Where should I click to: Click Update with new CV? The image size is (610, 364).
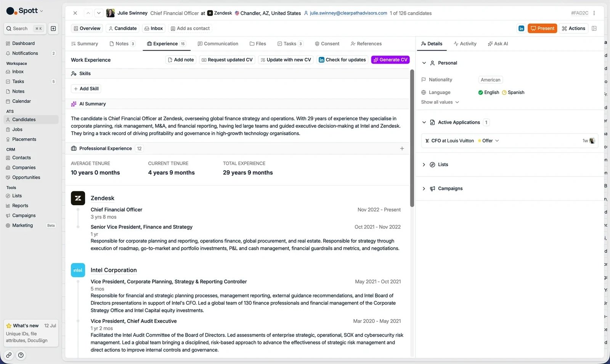[x=286, y=60]
